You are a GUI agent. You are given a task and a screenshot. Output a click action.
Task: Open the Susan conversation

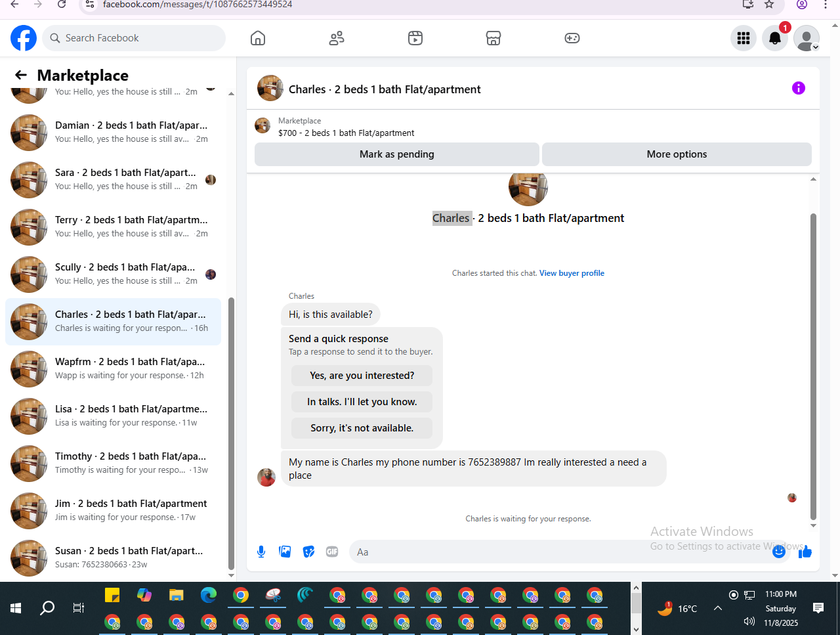click(113, 558)
